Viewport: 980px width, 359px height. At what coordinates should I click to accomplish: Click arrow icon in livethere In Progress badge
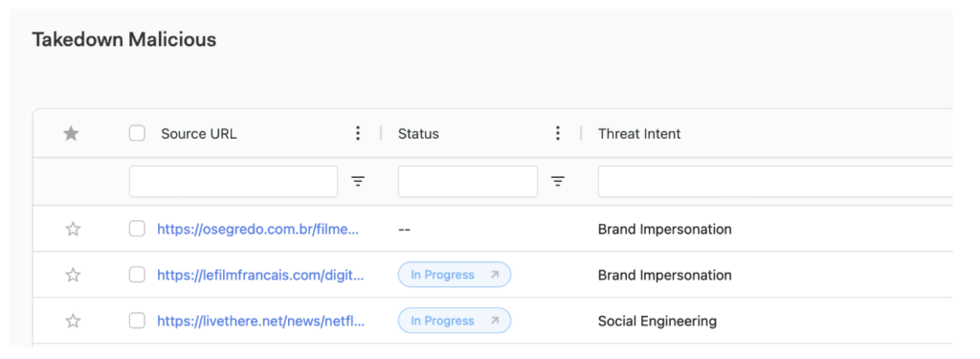[x=495, y=321]
